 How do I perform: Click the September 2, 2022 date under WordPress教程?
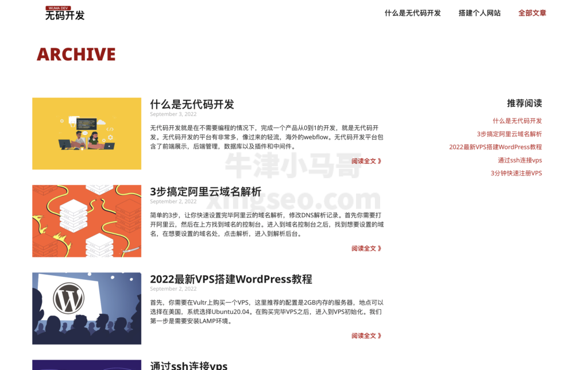pos(173,289)
